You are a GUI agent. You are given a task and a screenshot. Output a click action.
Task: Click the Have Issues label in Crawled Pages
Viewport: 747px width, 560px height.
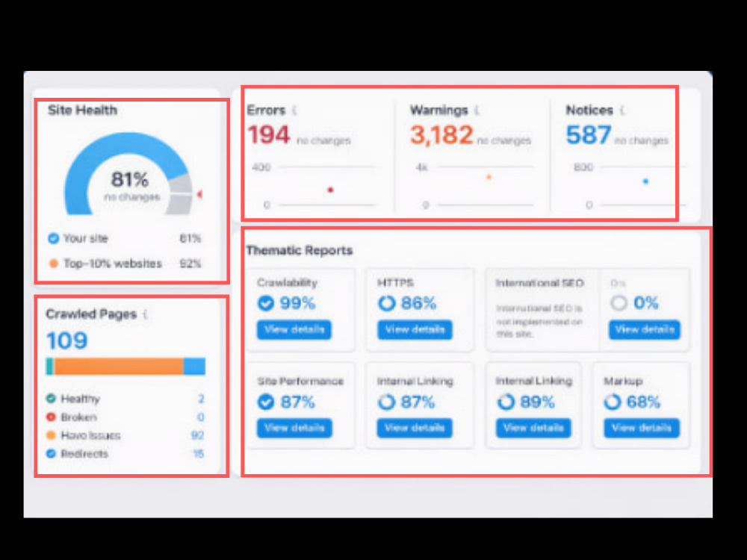pyautogui.click(x=90, y=435)
